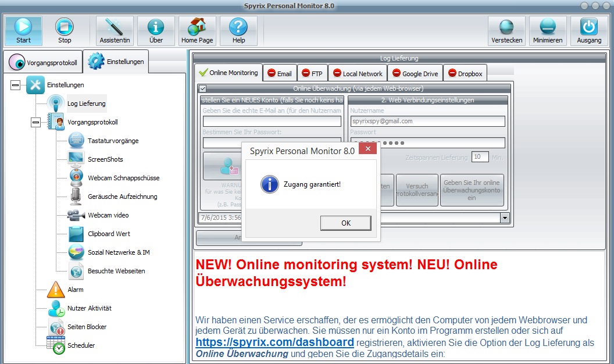Image resolution: width=614 pixels, height=364 pixels.
Task: Open the Dropbox tab
Action: coord(465,73)
